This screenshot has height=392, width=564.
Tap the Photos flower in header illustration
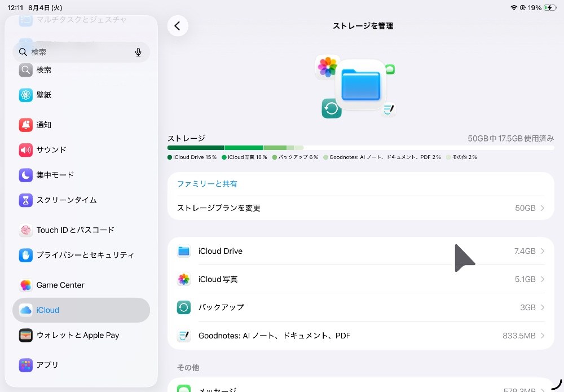coord(327,67)
